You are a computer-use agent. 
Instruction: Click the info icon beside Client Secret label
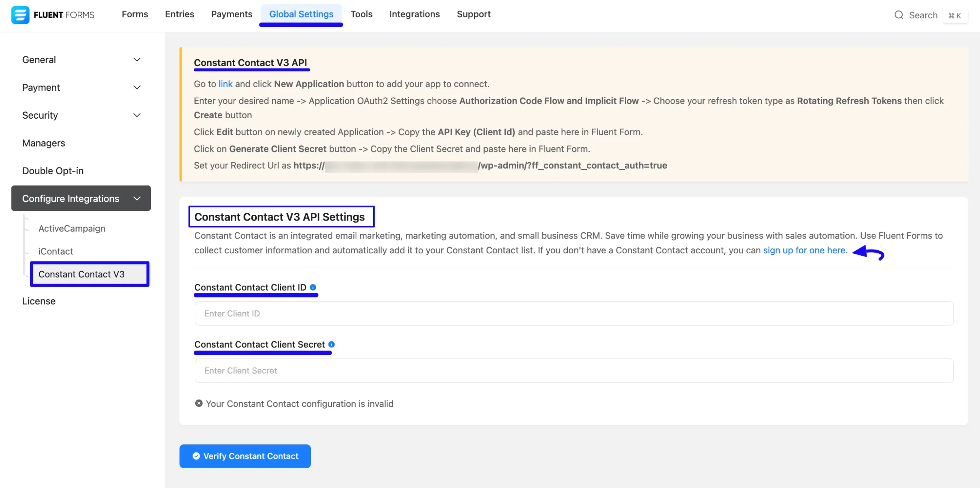click(x=332, y=344)
